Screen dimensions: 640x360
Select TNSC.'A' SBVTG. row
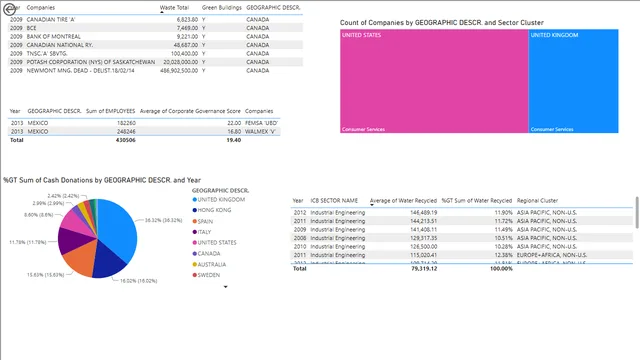156,53
